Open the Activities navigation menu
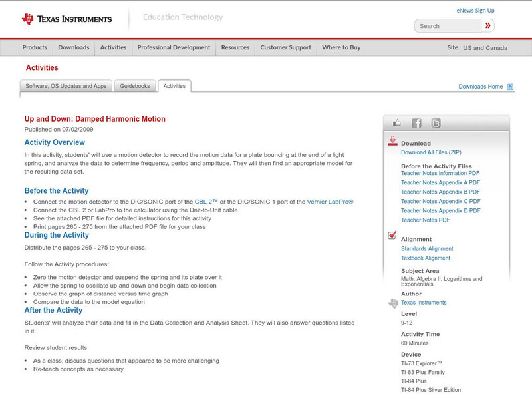This screenshot has width=532, height=394. coord(113,47)
